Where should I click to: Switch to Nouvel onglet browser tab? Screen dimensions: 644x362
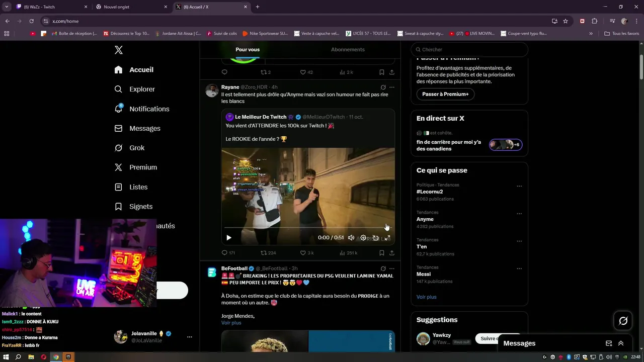click(x=132, y=7)
